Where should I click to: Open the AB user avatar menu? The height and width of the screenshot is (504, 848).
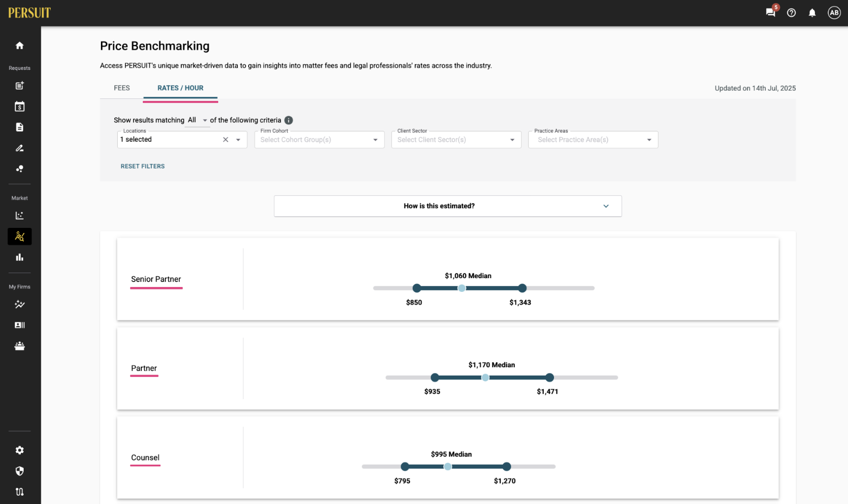[x=834, y=13]
